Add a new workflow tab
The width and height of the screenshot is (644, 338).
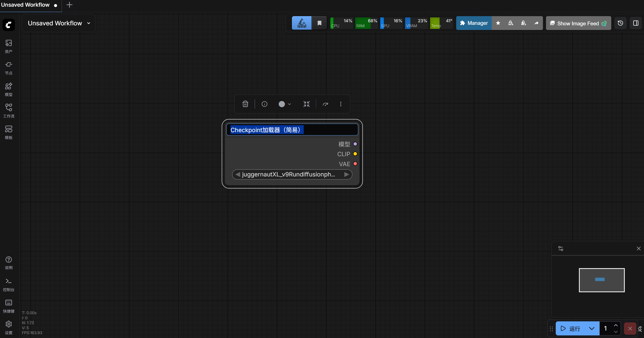pyautogui.click(x=69, y=5)
